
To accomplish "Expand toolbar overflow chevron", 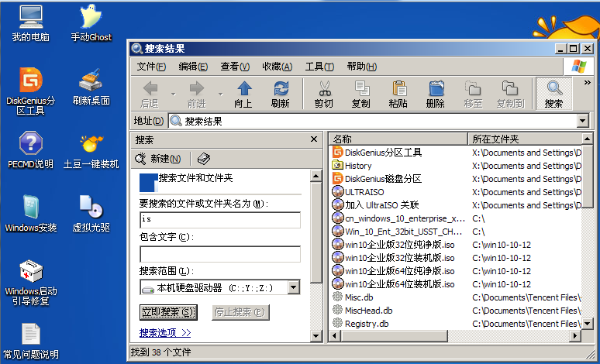I will [587, 83].
